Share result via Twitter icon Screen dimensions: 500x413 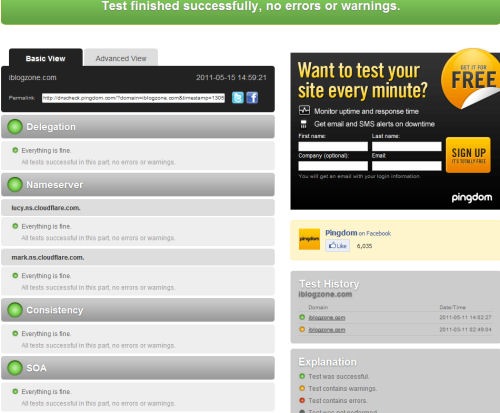238,98
